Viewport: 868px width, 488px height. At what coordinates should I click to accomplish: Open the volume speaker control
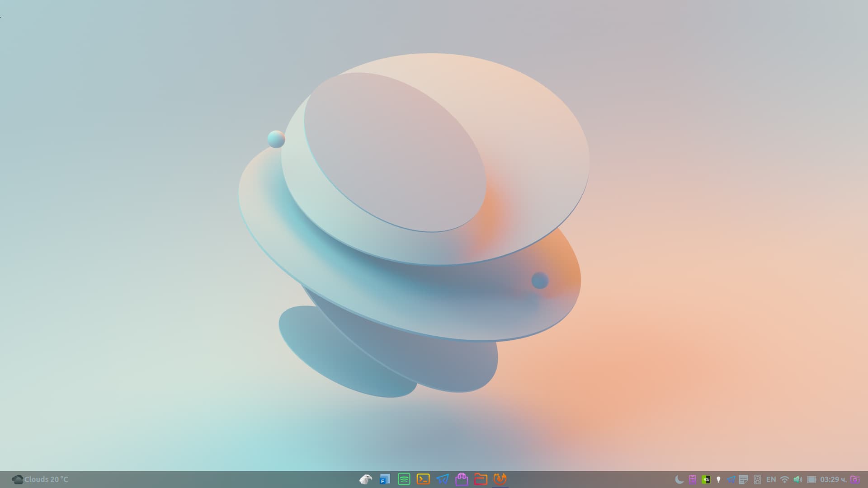(x=798, y=479)
